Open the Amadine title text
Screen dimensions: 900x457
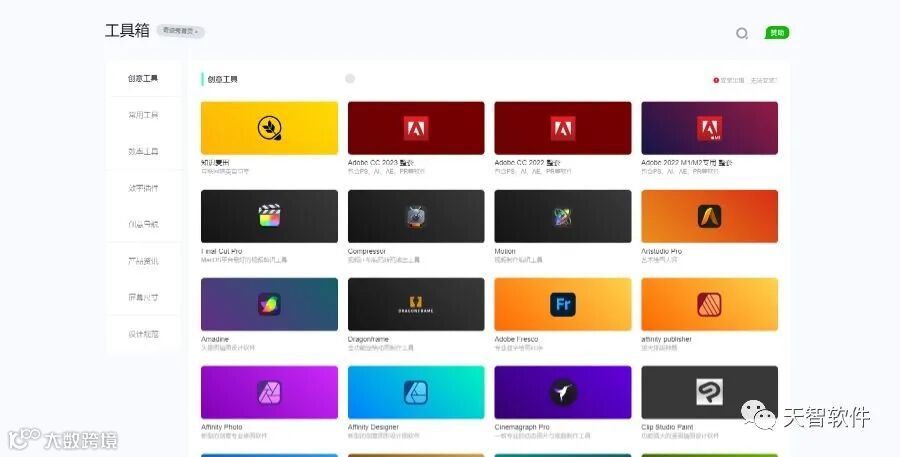(x=215, y=339)
